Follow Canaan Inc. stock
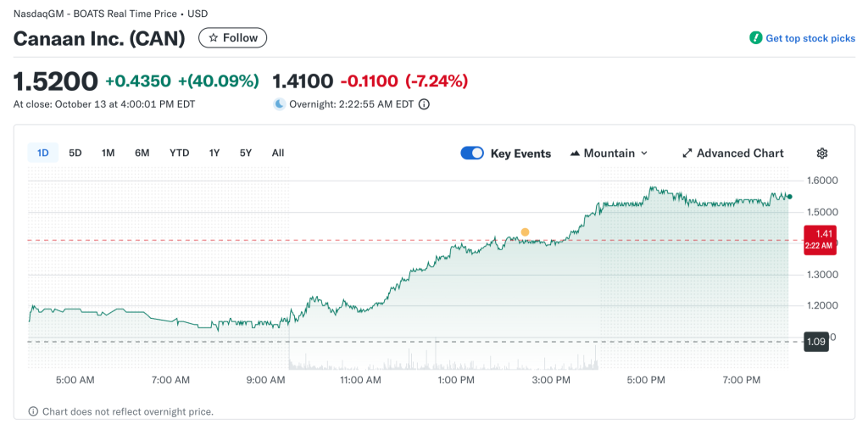Viewport: 868px width, 424px height. 232,38
